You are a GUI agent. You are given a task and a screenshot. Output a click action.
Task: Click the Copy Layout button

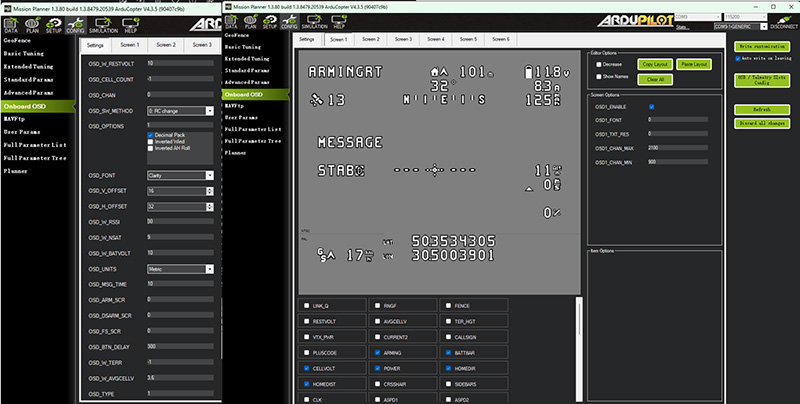(x=655, y=63)
